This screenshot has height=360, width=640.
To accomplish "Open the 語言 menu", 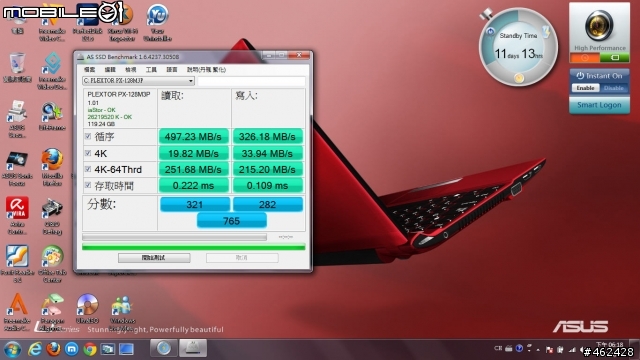I will click(x=172, y=70).
